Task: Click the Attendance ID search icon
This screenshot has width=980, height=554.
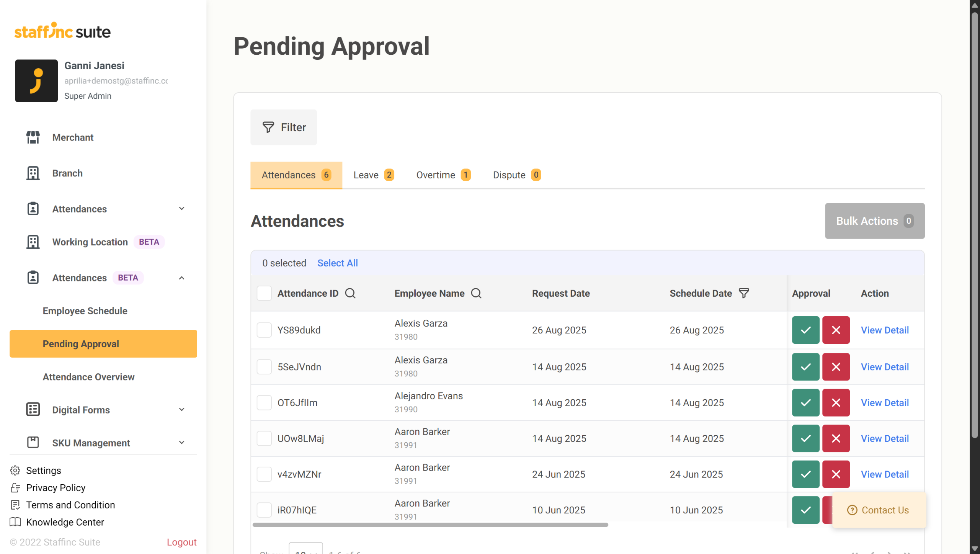Action: pos(350,293)
